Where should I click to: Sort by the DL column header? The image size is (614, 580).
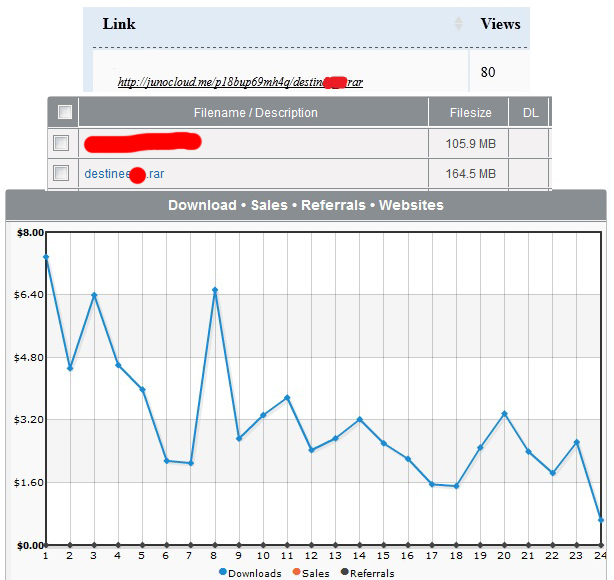tap(531, 113)
